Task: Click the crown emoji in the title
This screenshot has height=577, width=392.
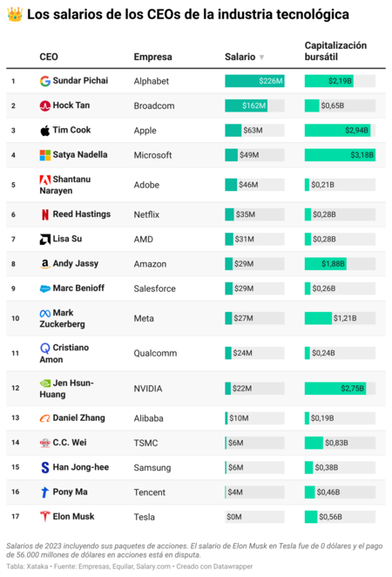Action: click(x=15, y=15)
